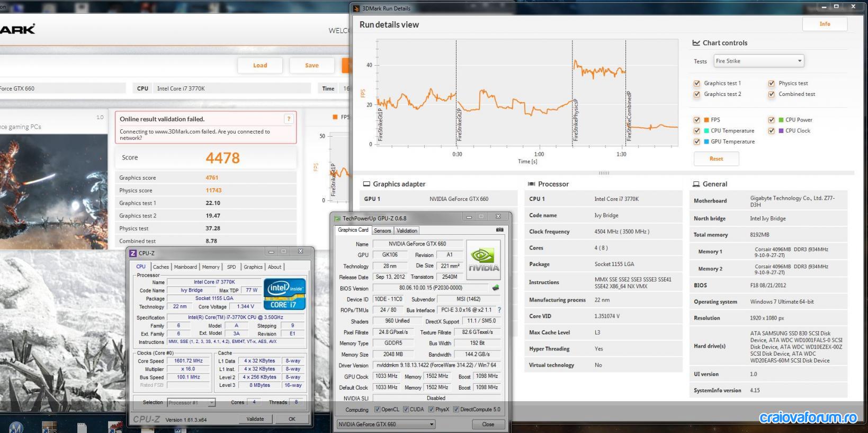This screenshot has height=433, width=868.
Task: Open the CPU-Z Processor #1 selection dropdown
Action: click(191, 403)
